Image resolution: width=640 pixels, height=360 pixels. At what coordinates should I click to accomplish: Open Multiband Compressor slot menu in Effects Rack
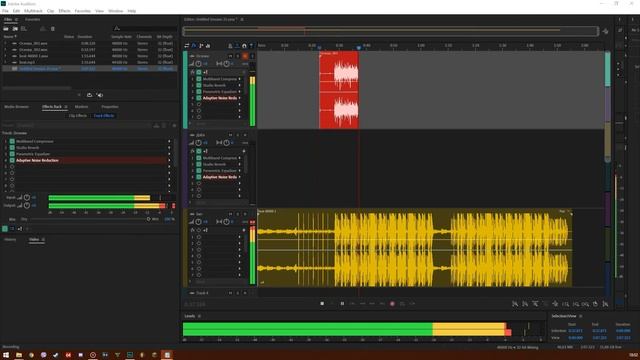coord(169,141)
